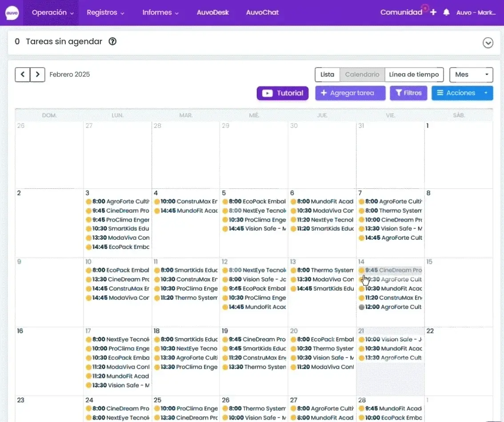Open Feb 7 task 8:00 Thermo System

390,211
